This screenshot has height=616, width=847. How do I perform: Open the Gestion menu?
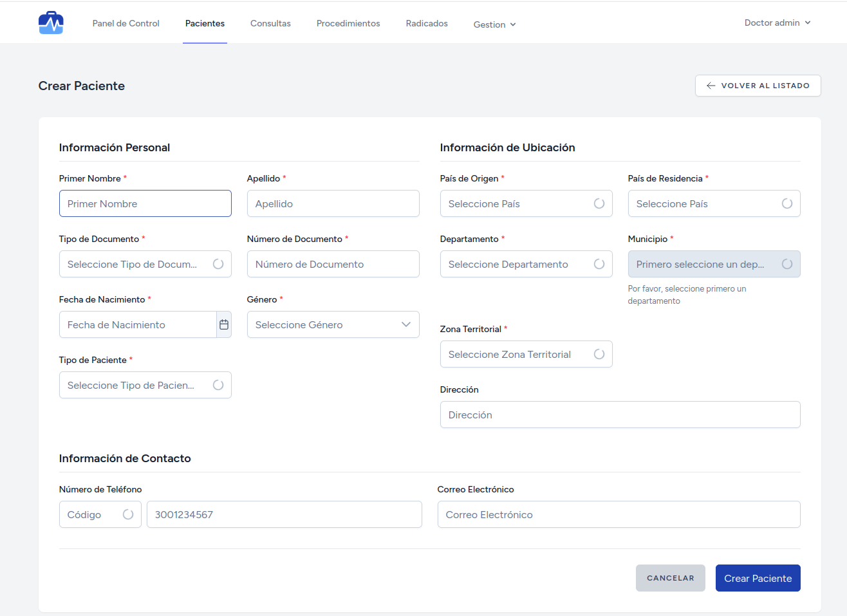point(494,24)
